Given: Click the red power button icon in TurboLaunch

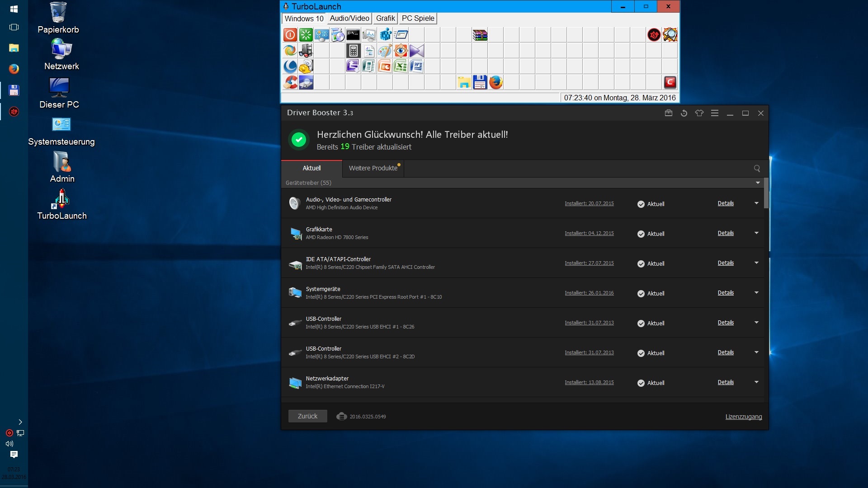Looking at the screenshot, I should (x=290, y=35).
